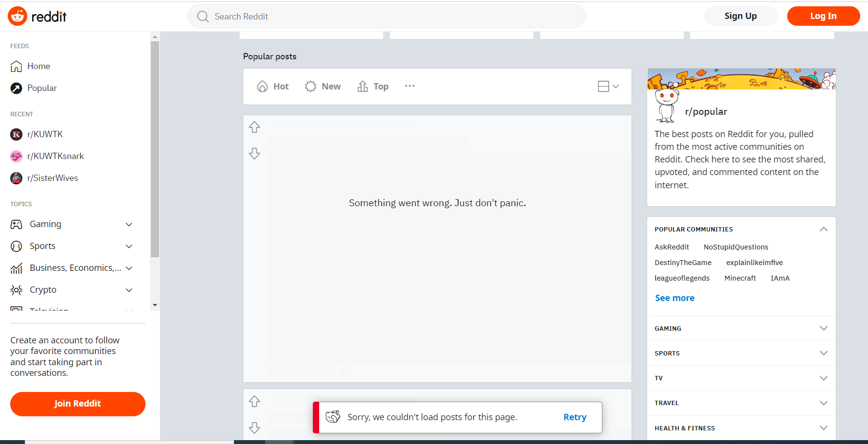
Task: Click the Log In button
Action: click(x=823, y=16)
